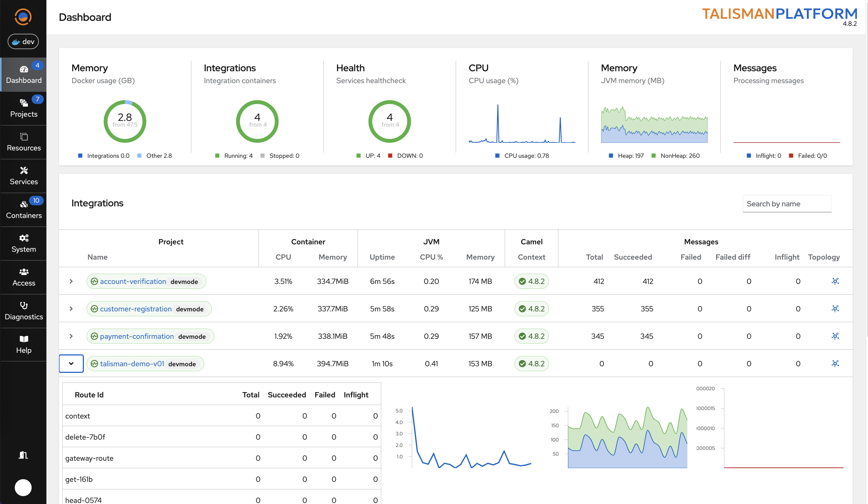Open topology icon for talisman-demo-v01 row
Image resolution: width=868 pixels, height=504 pixels.
835,363
